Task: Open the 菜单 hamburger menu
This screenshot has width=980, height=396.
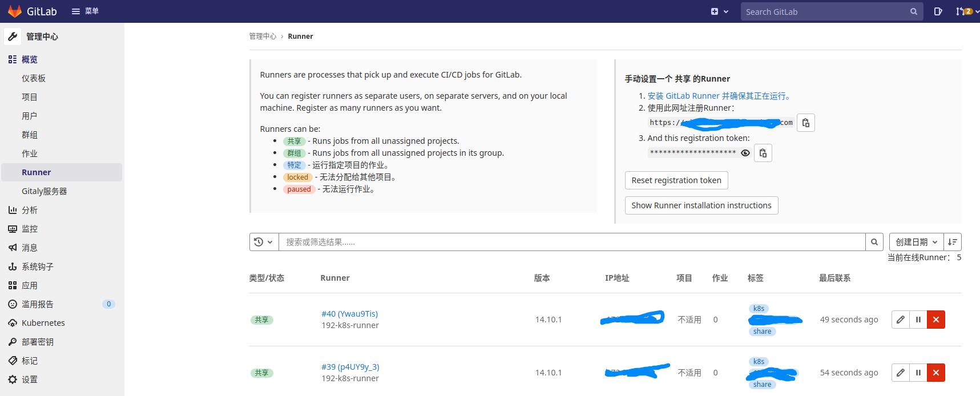Action: click(85, 11)
